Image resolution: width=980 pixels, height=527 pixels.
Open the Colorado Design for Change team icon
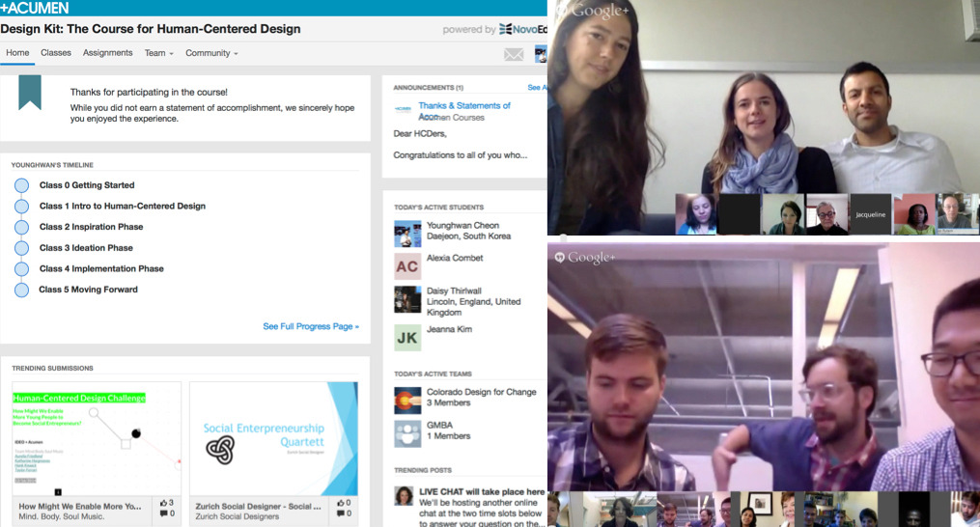[407, 401]
